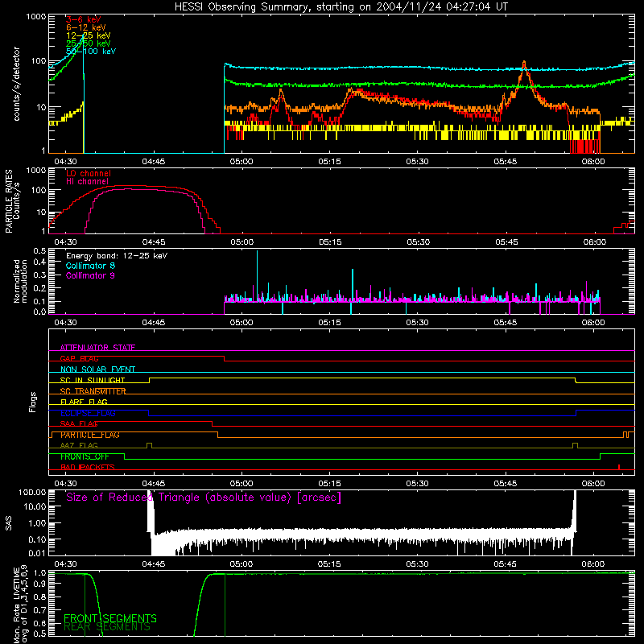This screenshot has height=644, width=644.
Task: Click the AAZ_FLAG label
Action: click(x=79, y=445)
